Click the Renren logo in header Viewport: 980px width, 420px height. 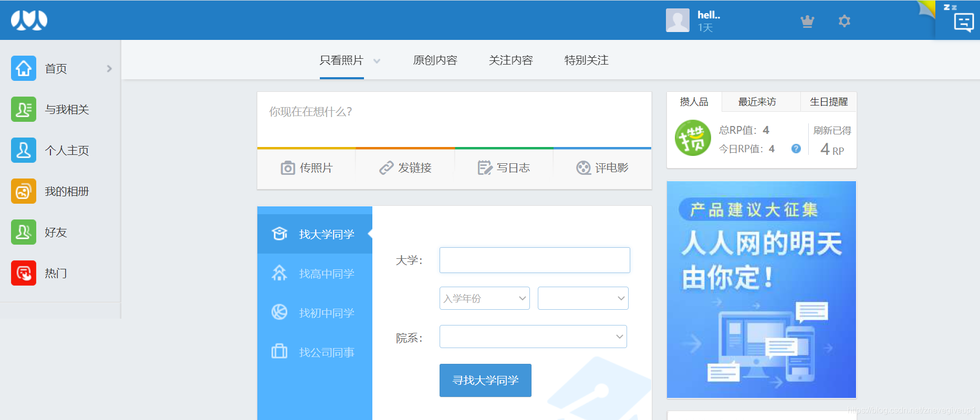coord(29,20)
